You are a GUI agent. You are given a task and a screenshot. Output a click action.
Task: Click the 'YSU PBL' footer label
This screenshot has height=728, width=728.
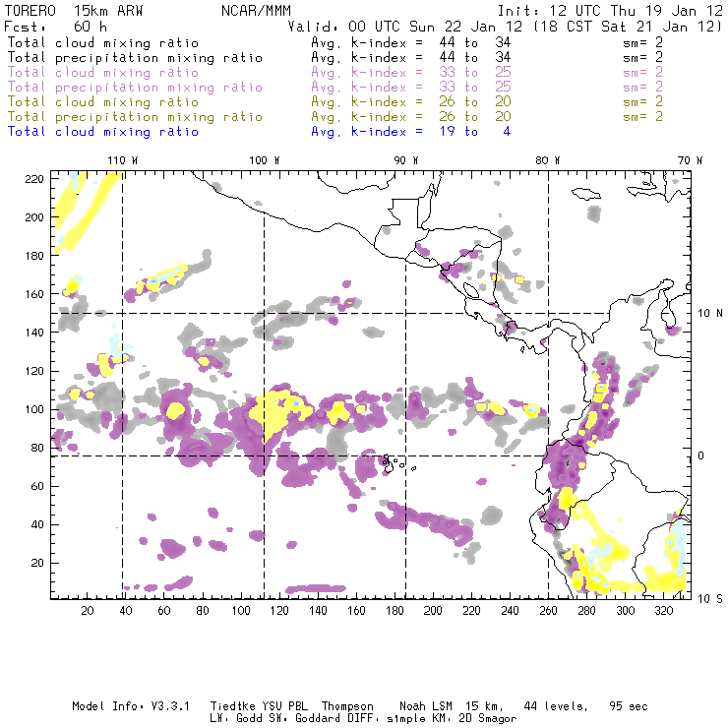pyautogui.click(x=285, y=706)
